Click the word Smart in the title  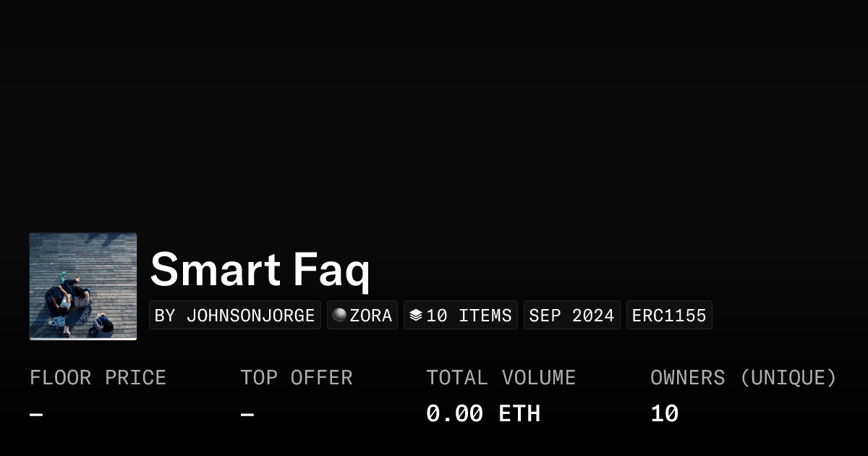(216, 269)
